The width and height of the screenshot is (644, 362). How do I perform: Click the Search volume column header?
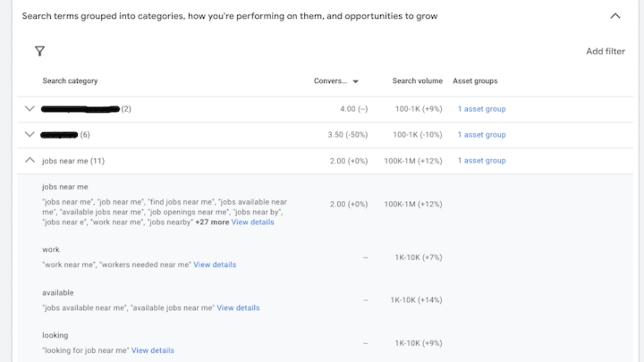pos(417,81)
